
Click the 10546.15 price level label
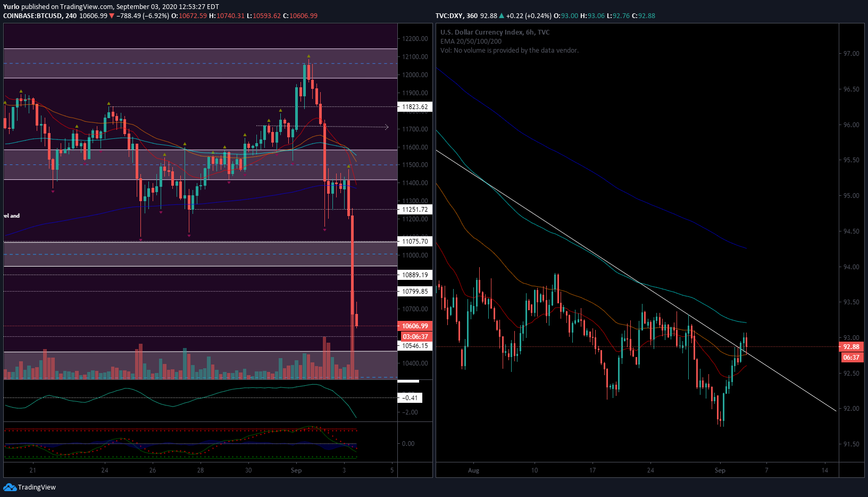click(415, 345)
